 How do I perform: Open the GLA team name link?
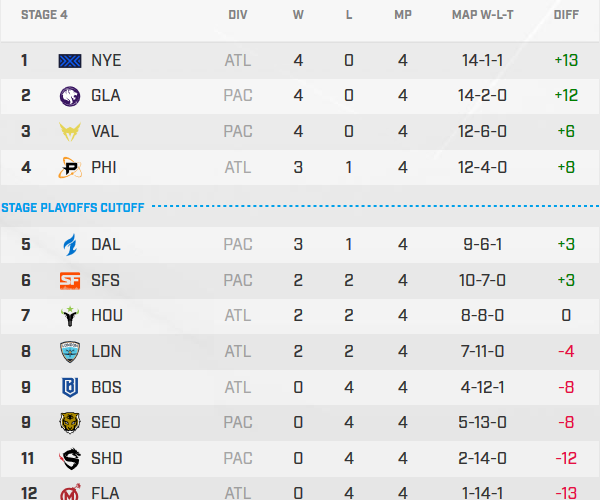[106, 96]
